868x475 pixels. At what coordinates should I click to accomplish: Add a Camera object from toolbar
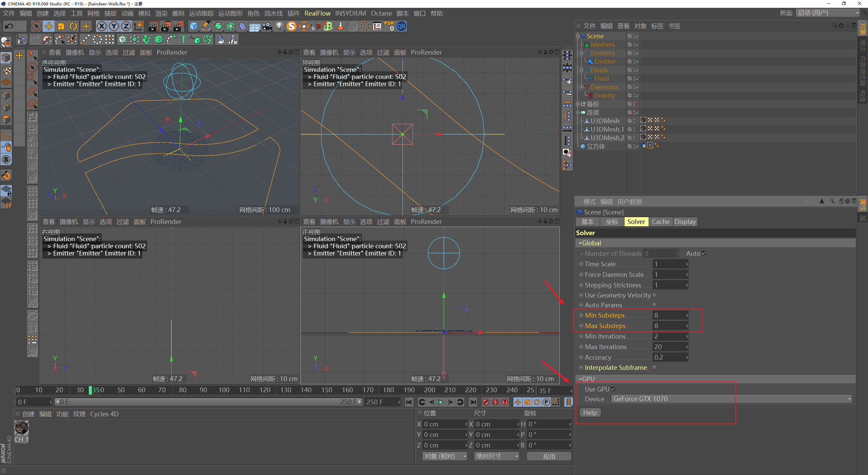[268, 26]
